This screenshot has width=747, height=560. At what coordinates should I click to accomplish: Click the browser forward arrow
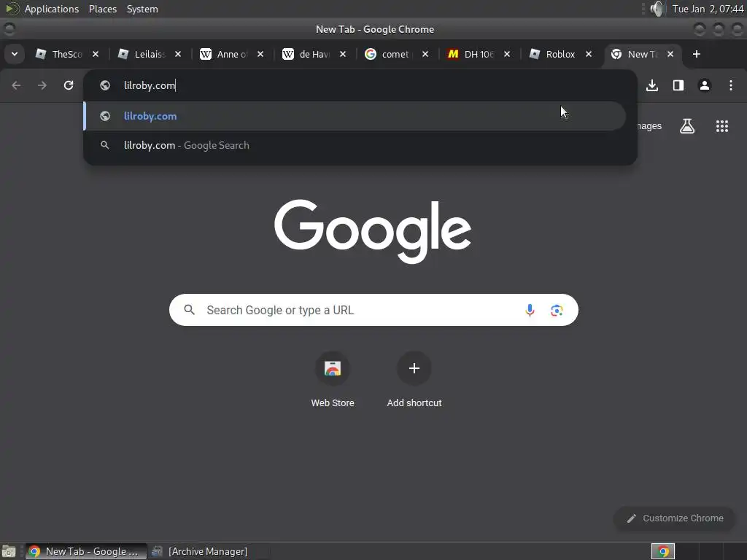tap(42, 85)
